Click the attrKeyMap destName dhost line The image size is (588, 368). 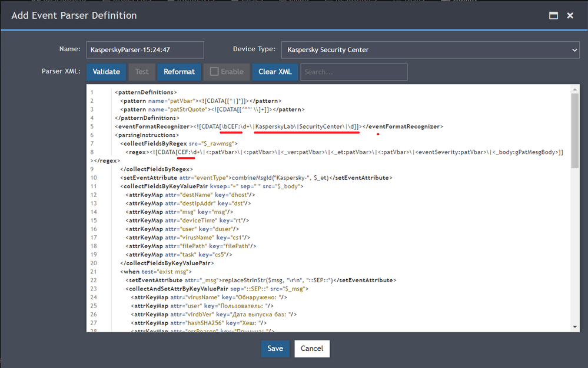click(190, 195)
